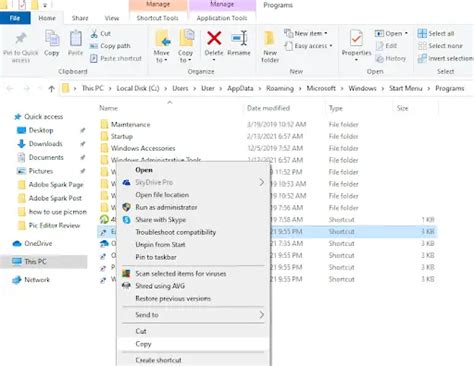Click Local Disk (C:) in address path

(138, 88)
